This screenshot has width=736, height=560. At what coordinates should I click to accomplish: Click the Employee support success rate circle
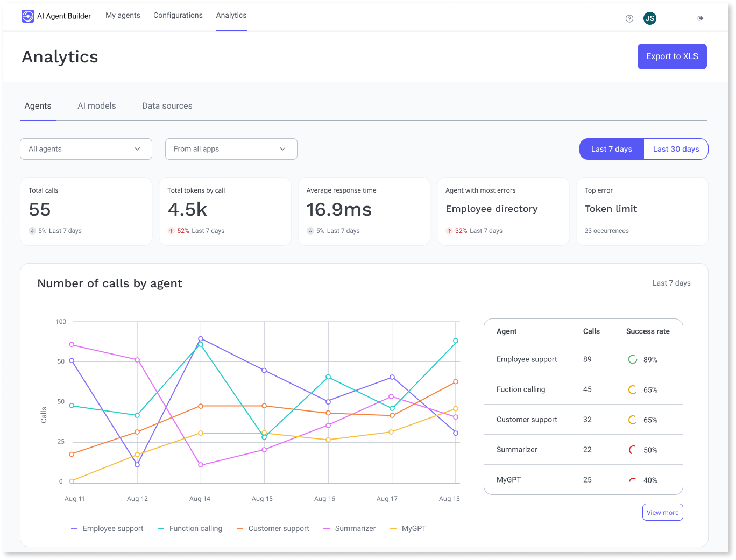(632, 359)
